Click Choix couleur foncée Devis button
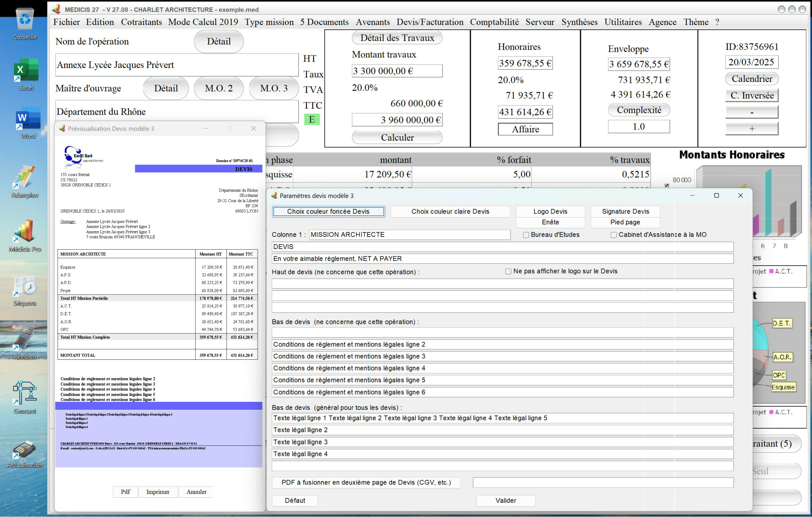Image resolution: width=812 pixels, height=517 pixels. [x=328, y=212]
